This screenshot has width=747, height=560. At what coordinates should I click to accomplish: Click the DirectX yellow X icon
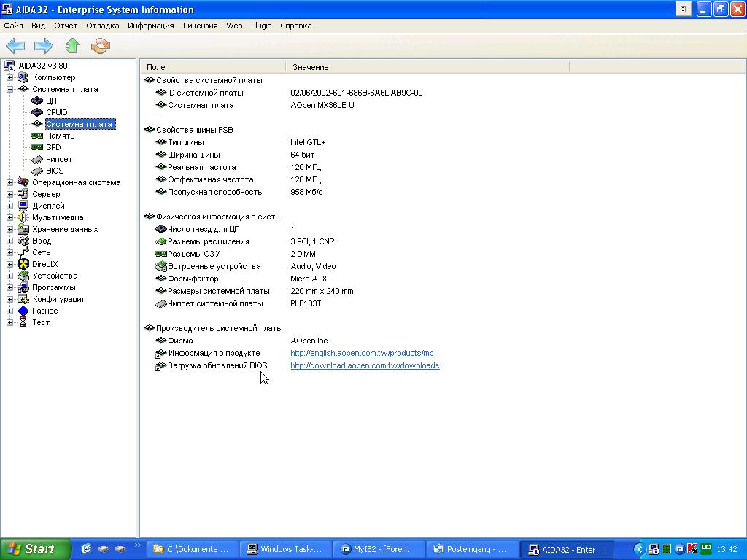point(23,264)
